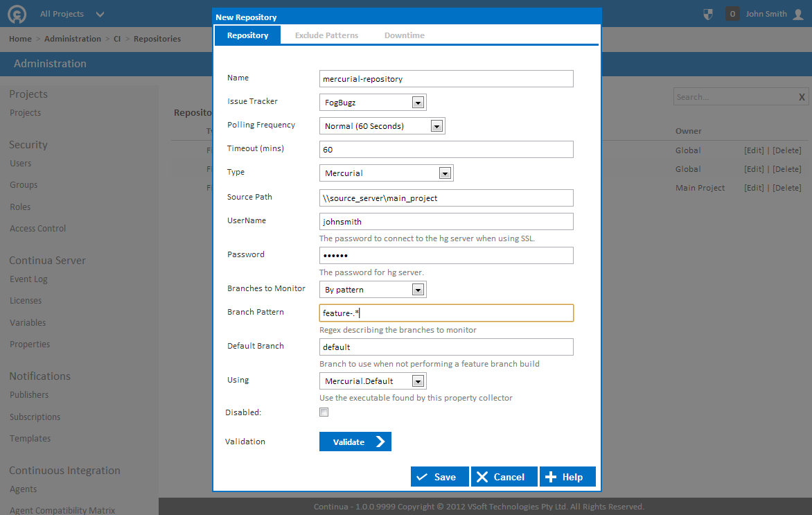The height and width of the screenshot is (515, 812).
Task: Click the Default Branch input field
Action: coord(446,347)
